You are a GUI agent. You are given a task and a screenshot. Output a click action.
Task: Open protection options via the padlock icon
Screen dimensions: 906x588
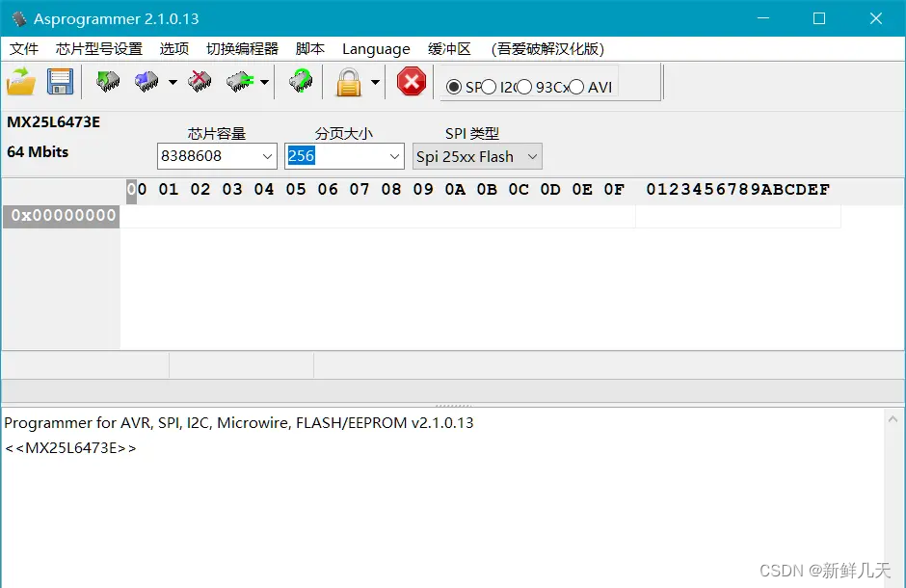point(351,81)
